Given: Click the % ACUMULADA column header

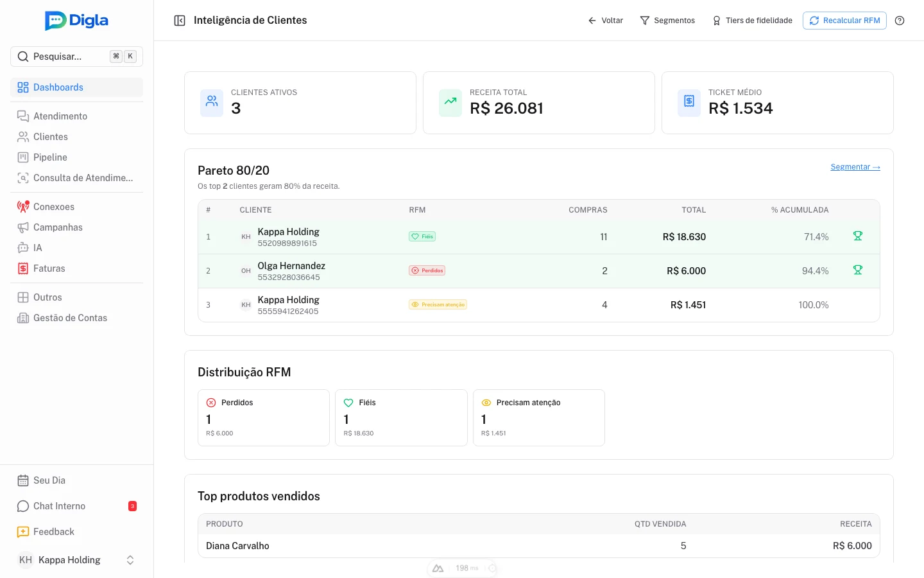Looking at the screenshot, I should point(800,210).
